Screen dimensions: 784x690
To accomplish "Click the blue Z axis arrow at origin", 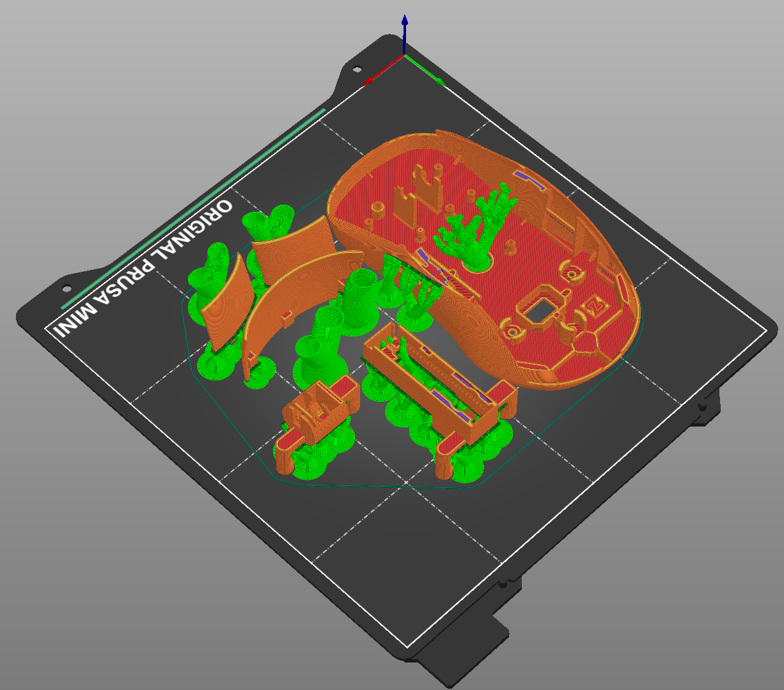I will coord(404,35).
